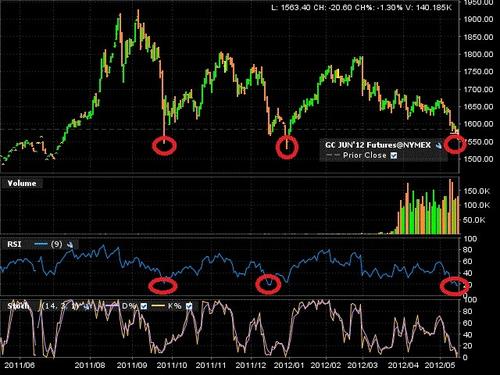Click the Stoch panel label

pyautogui.click(x=19, y=306)
